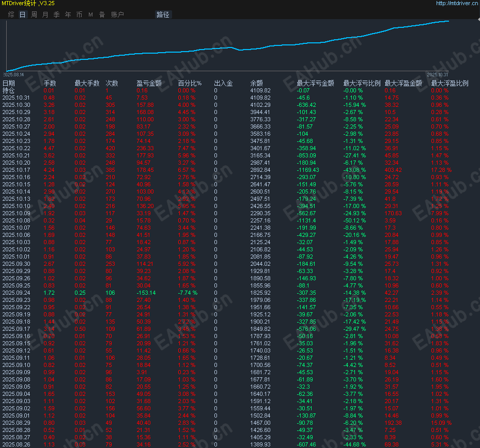
Task: Click the 2025.10.31 chart end date label
Action: pyautogui.click(x=438, y=75)
